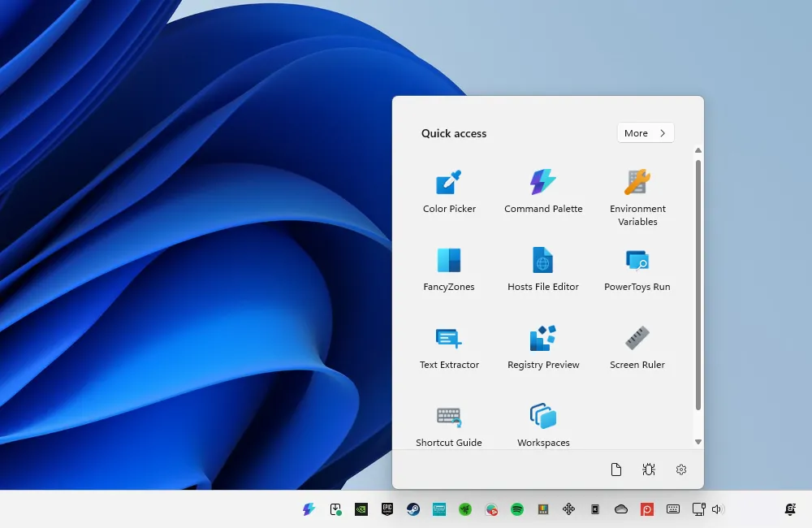This screenshot has height=528, width=812.
Task: Activate the Text Extractor tool
Action: [449, 348]
